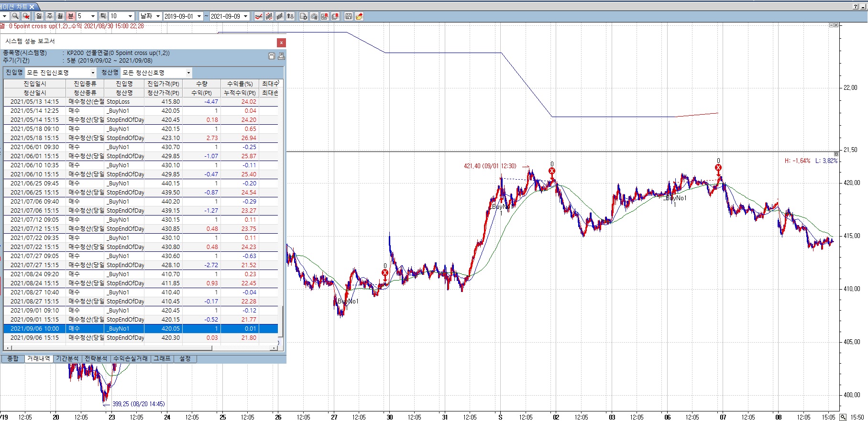Click the open folder icon in toolbar
Viewport: 868px width, 421px height.
point(359,16)
